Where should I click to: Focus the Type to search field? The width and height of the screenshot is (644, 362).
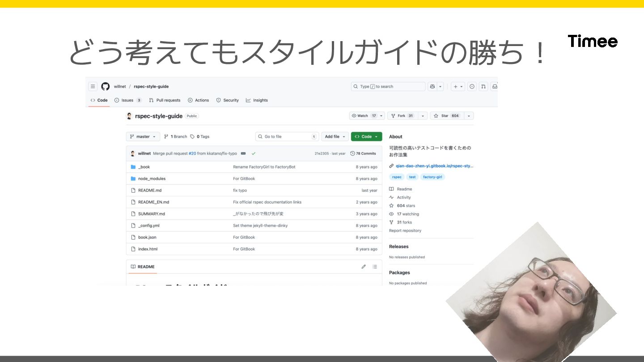[x=388, y=87]
